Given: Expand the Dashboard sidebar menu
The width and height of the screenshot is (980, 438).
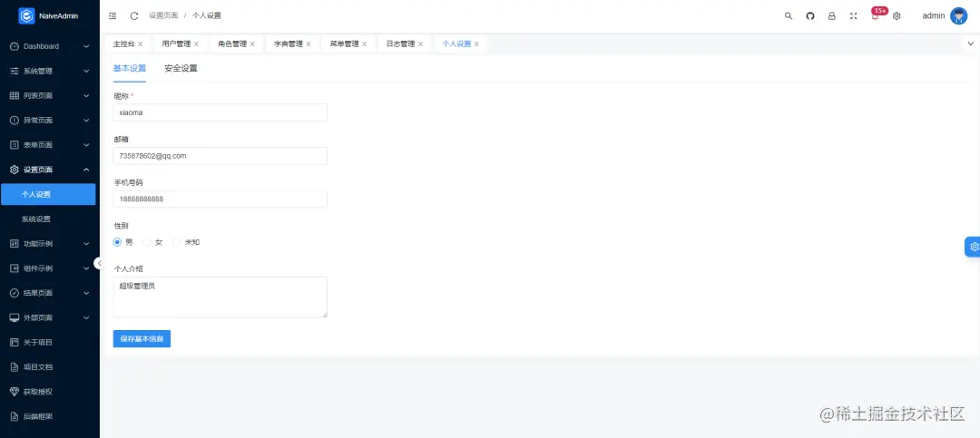Looking at the screenshot, I should [x=86, y=46].
